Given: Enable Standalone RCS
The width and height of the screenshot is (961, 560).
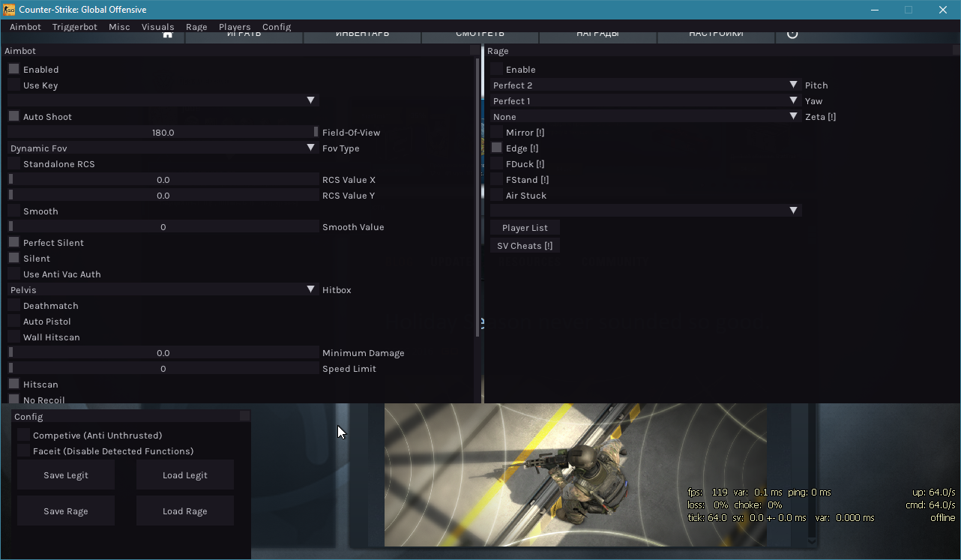Looking at the screenshot, I should [x=13, y=163].
